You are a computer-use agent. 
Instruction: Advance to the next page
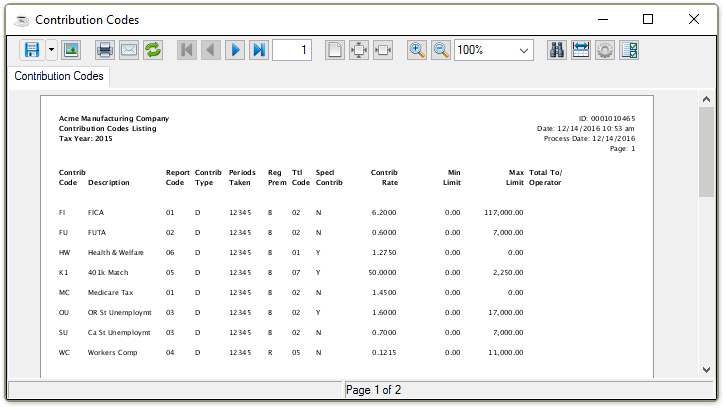coord(235,50)
